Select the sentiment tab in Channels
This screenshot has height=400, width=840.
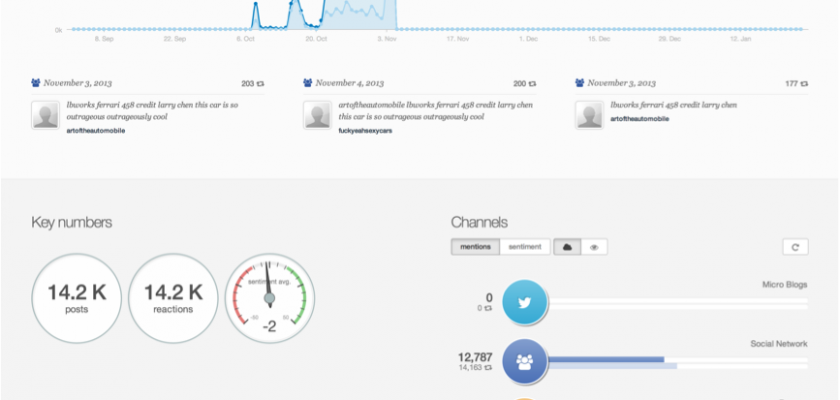525,247
